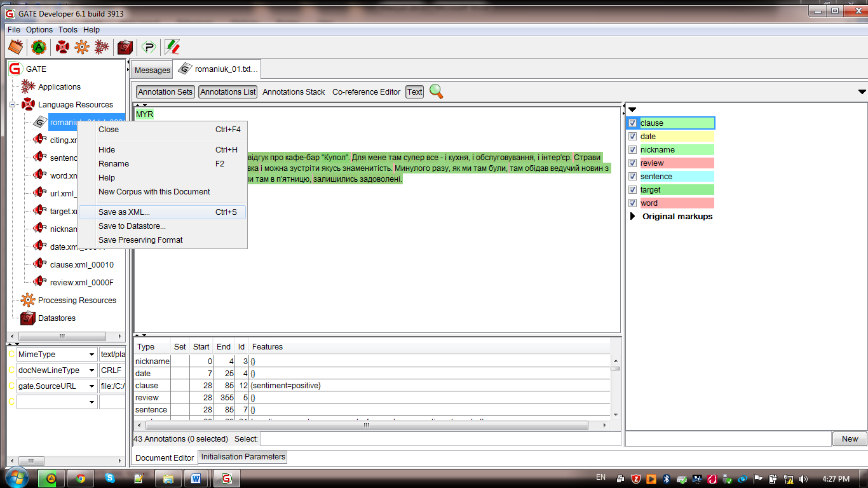Toggle the sentence annotation checkbox

pyautogui.click(x=632, y=177)
